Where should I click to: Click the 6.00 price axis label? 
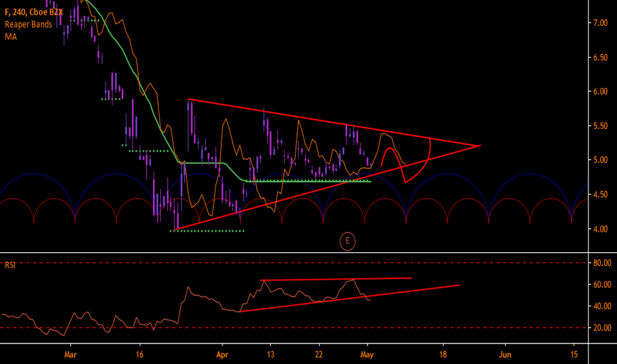(x=600, y=91)
